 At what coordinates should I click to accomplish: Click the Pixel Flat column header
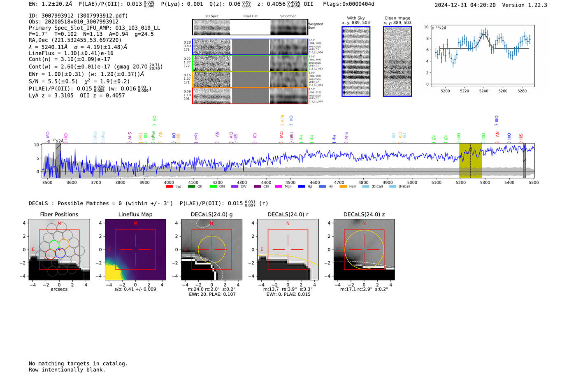pos(250,16)
